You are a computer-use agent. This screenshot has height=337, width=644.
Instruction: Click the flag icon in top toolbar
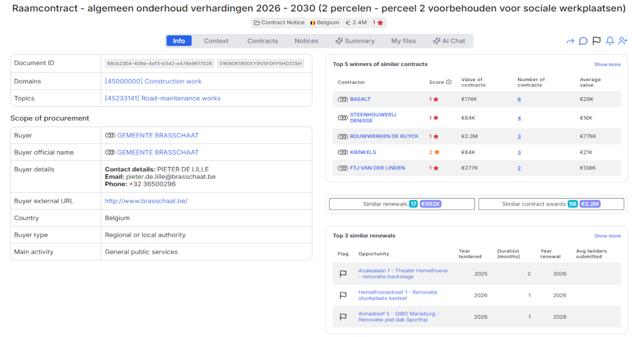pyautogui.click(x=596, y=41)
